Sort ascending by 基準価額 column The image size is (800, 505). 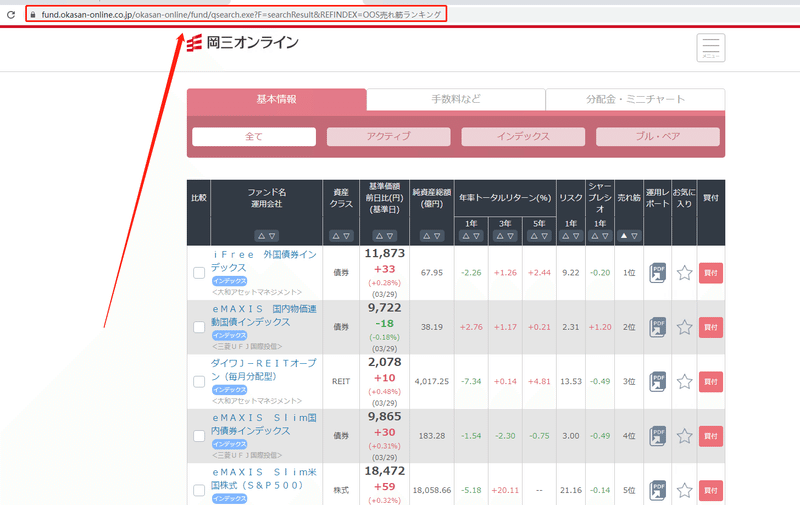(379, 236)
